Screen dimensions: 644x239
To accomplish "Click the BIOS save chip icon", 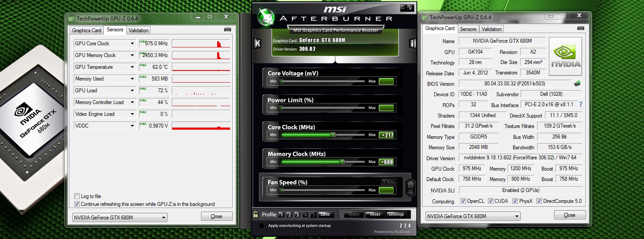I will coord(577,83).
